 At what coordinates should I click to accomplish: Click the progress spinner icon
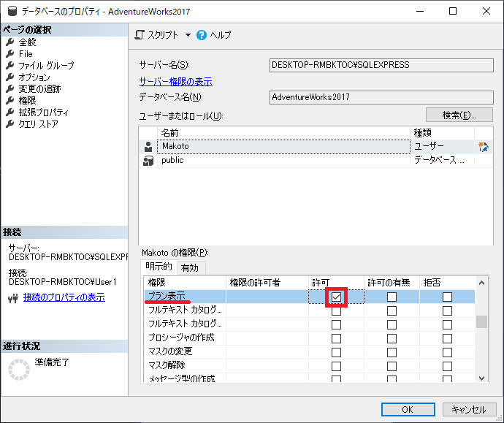pyautogui.click(x=19, y=370)
